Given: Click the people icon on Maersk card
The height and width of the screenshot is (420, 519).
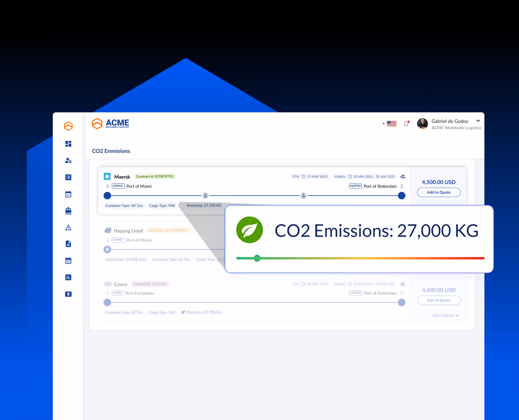Looking at the screenshot, I should [x=402, y=176].
